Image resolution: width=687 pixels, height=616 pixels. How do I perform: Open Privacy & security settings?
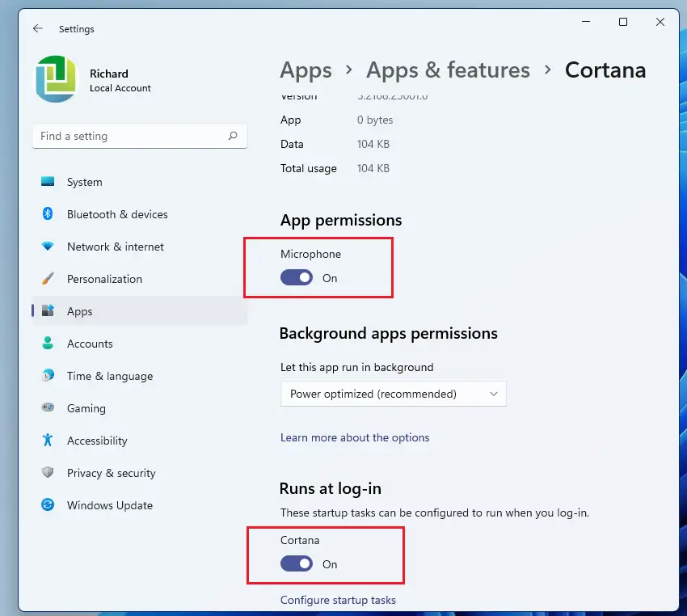(x=140, y=473)
